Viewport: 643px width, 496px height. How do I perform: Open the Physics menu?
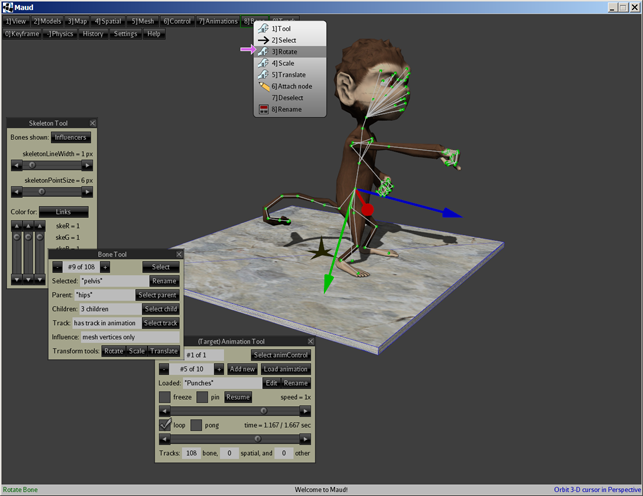(x=60, y=34)
